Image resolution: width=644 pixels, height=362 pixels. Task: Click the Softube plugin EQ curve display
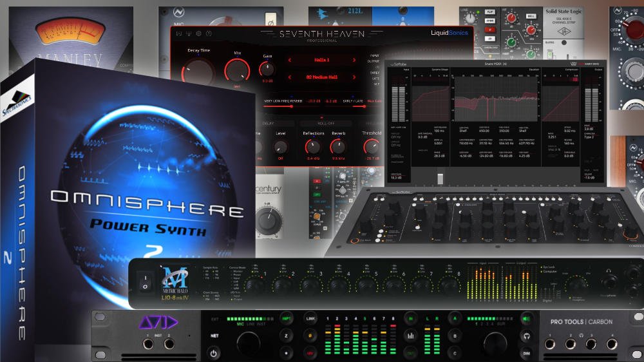coord(496,99)
